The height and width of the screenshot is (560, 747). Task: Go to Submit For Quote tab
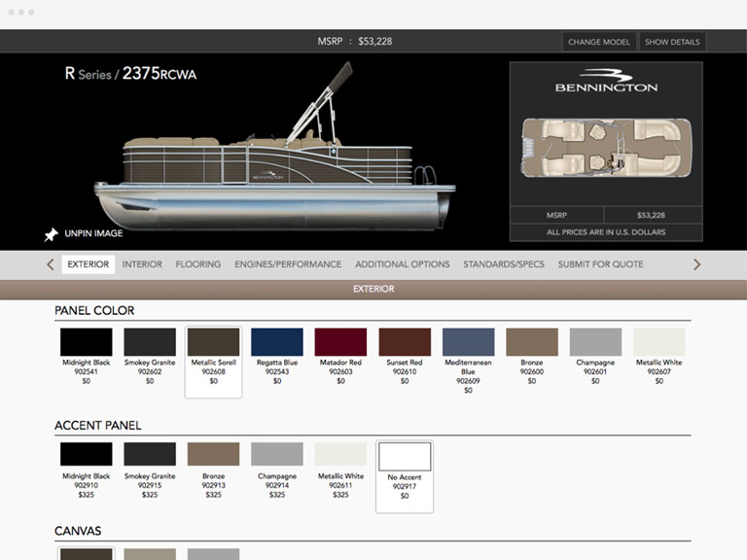[x=600, y=264]
